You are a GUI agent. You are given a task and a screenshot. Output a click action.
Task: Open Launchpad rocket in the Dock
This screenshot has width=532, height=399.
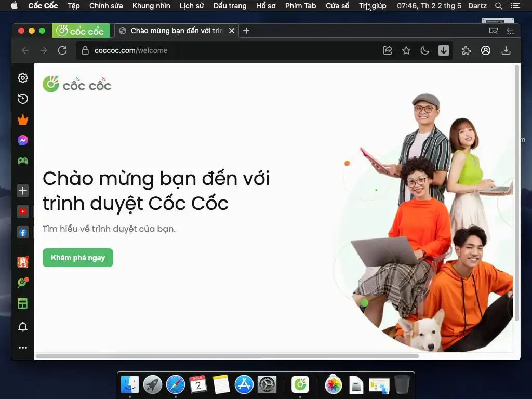[x=153, y=384]
